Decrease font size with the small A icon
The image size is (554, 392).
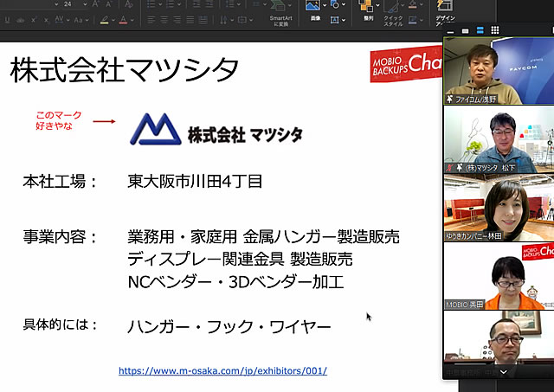[109, 4]
